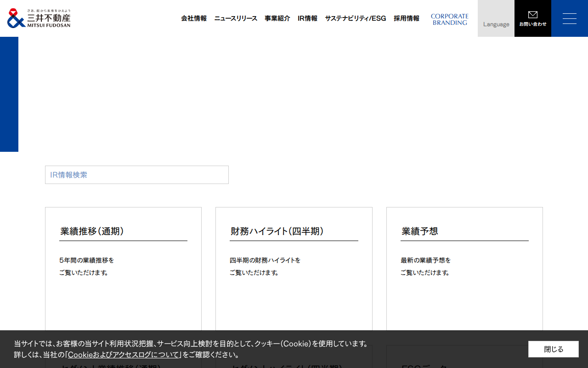The height and width of the screenshot is (368, 588).
Task: Open the Language selector
Action: (496, 18)
